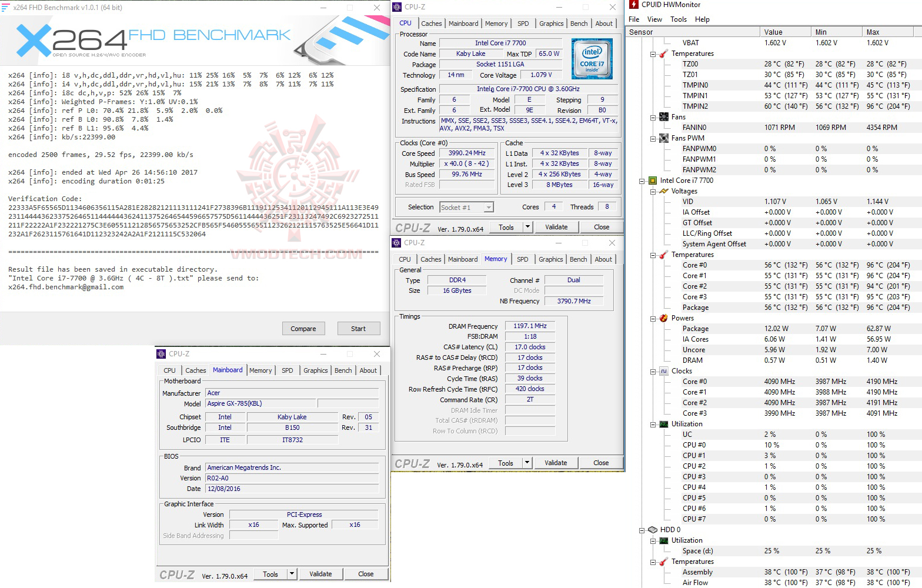
Task: Collapse the Voltages node
Action: tap(653, 192)
